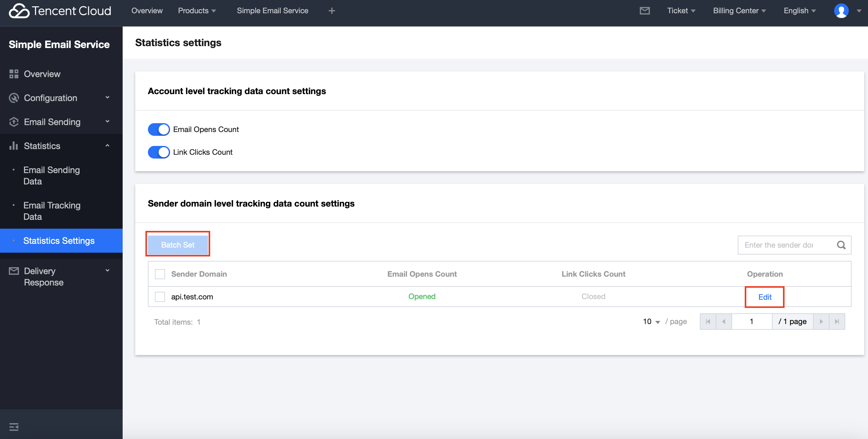Click the Batch Set button
This screenshot has width=868, height=439.
tap(178, 245)
